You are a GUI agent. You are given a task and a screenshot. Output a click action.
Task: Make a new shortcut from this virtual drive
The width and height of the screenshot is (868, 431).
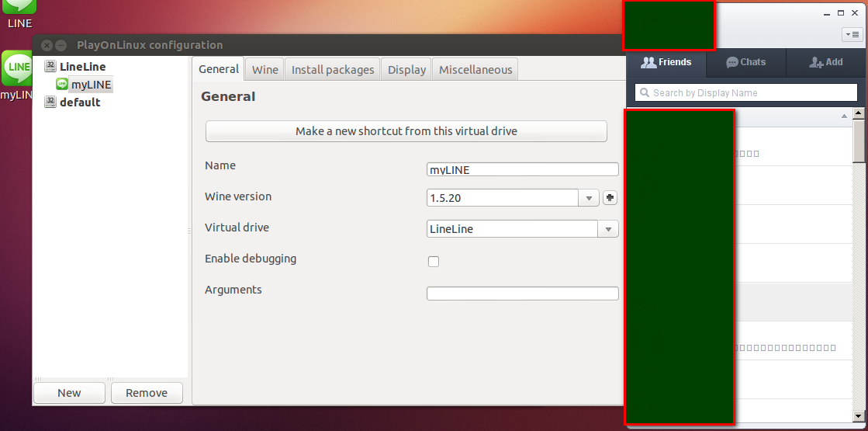tap(406, 131)
